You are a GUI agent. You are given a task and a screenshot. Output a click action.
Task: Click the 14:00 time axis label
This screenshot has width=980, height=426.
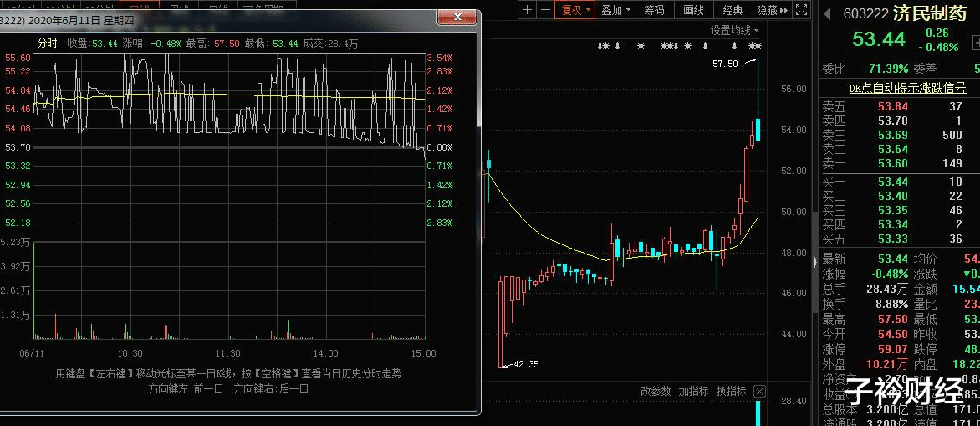pyautogui.click(x=325, y=353)
